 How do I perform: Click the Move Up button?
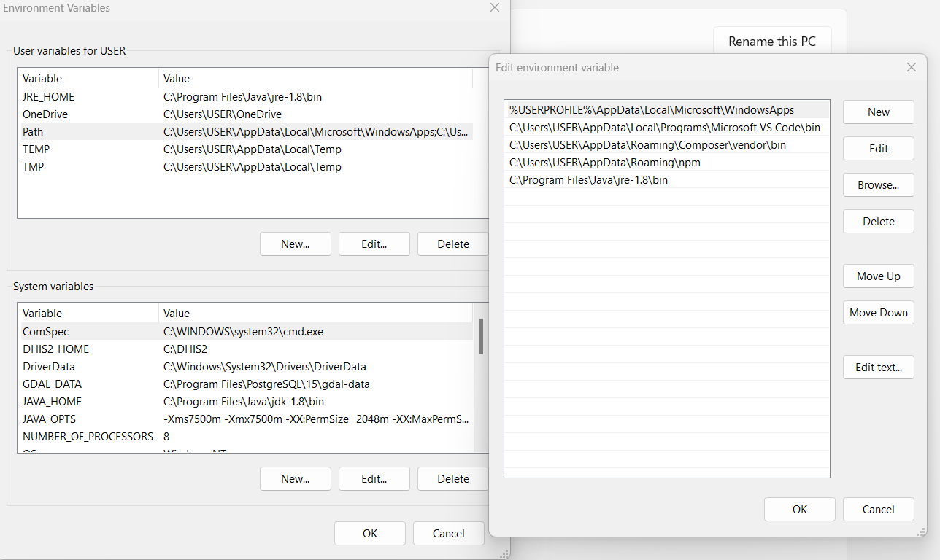(x=878, y=276)
